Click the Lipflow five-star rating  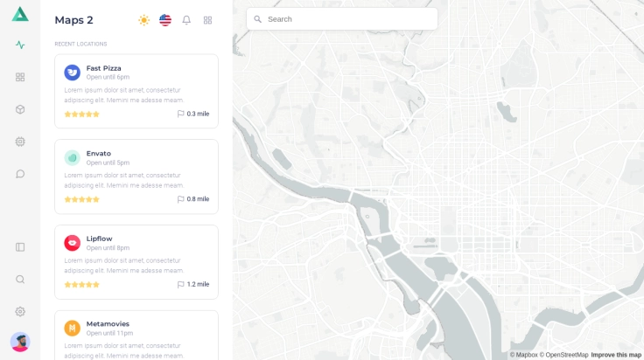(x=81, y=285)
